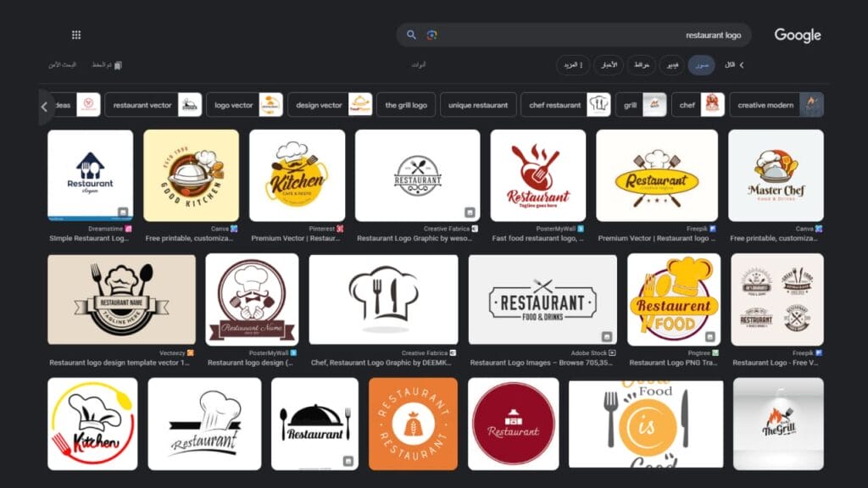Image resolution: width=868 pixels, height=488 pixels.
Task: Select the 'chef restaurant' suggestion chip
Action: pos(565,105)
